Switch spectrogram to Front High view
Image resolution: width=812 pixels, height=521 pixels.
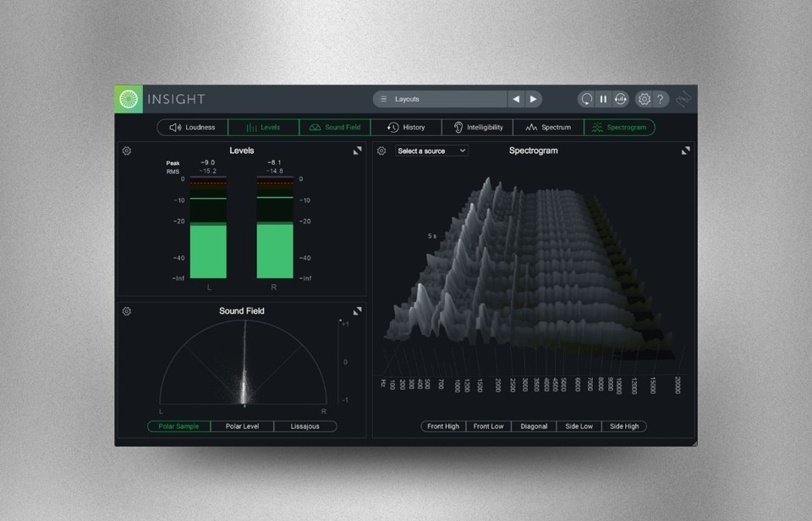(443, 426)
